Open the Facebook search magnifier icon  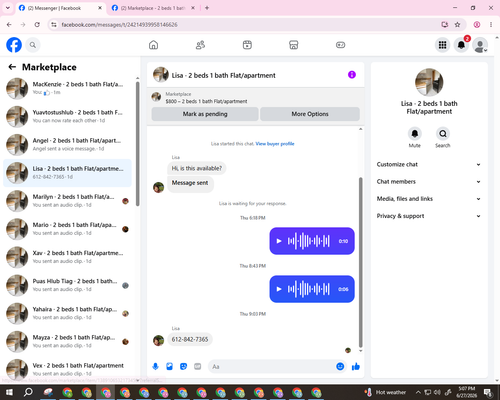[x=33, y=45]
